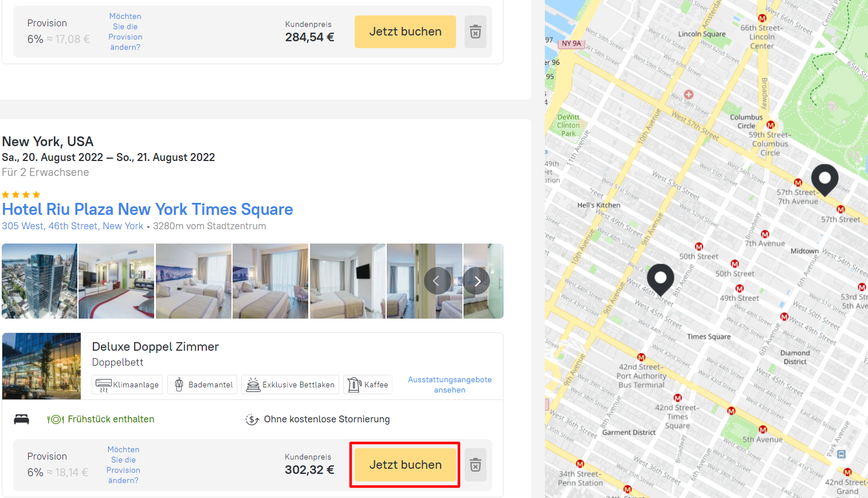Delete the 302,32 € Riu Plaza offer via trash icon
Screen dimensions: 868x498
click(x=476, y=465)
